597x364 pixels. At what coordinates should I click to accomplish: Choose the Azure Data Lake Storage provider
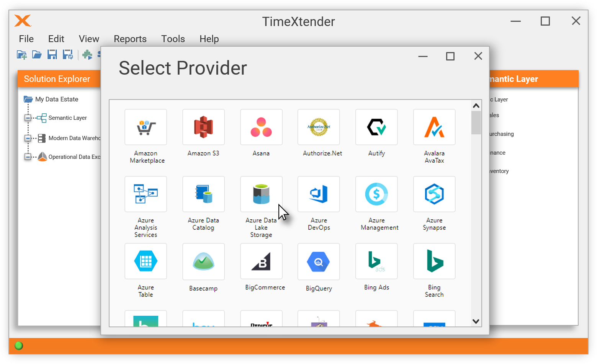click(261, 194)
